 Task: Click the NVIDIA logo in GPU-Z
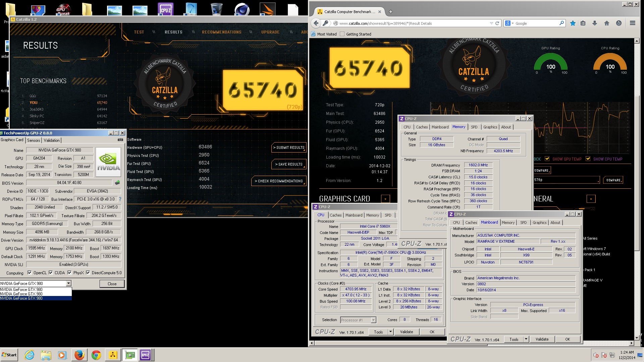[108, 162]
